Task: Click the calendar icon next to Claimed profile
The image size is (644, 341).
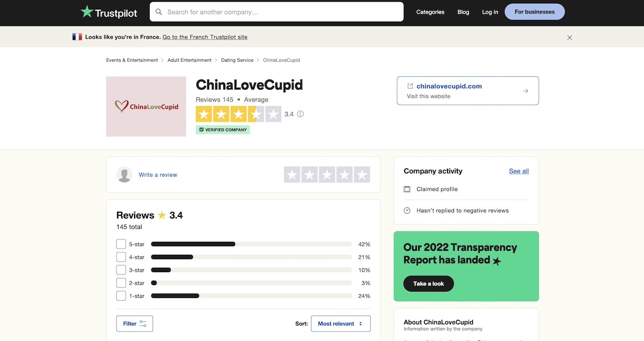Action: [x=407, y=189]
